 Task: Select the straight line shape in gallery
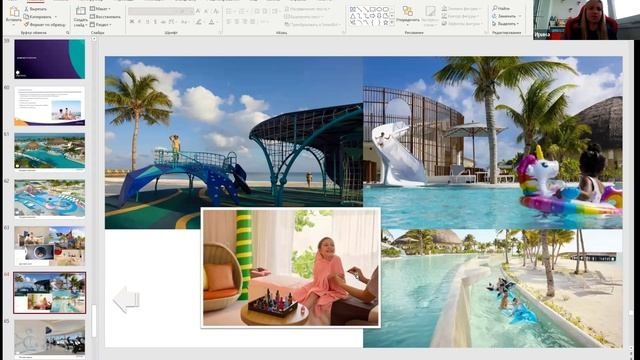(x=360, y=9)
